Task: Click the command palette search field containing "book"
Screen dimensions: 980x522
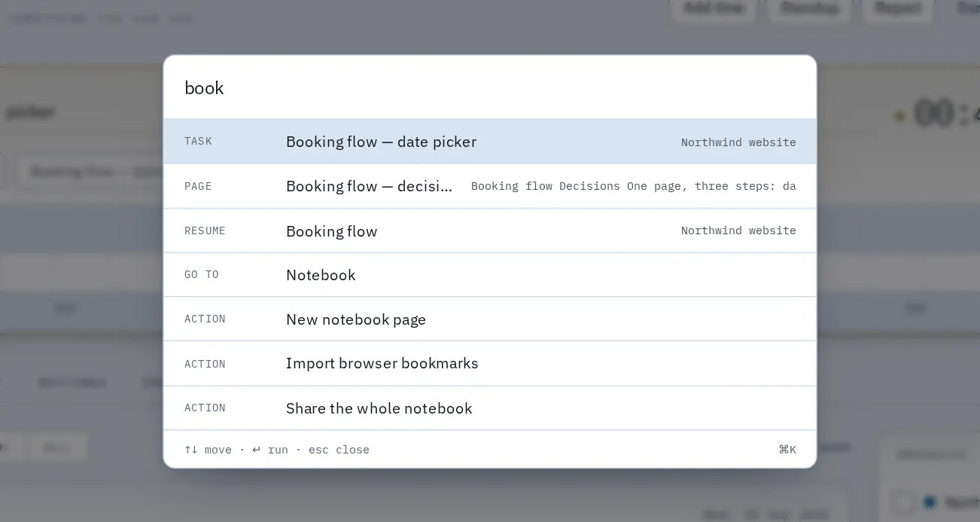Action: pyautogui.click(x=489, y=87)
